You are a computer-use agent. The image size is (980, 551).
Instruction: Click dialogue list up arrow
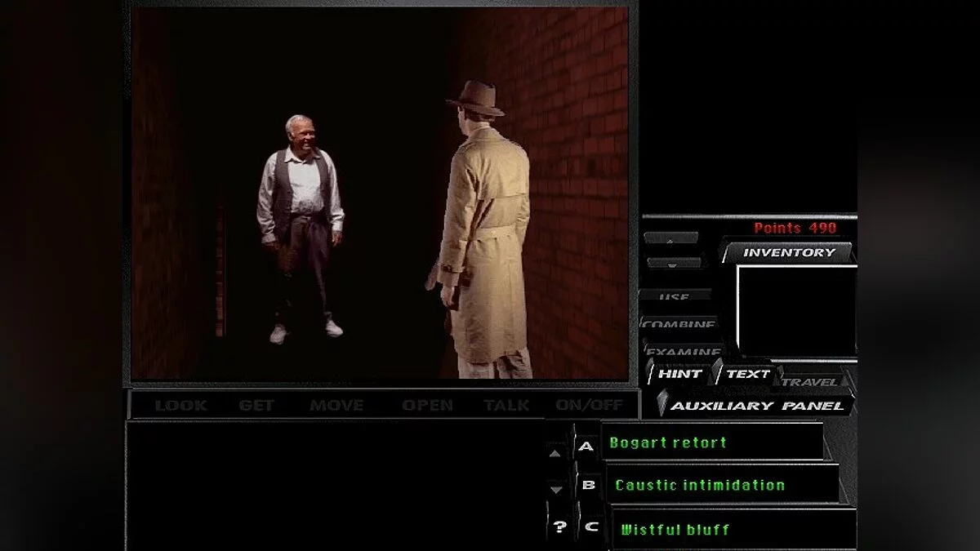point(555,454)
